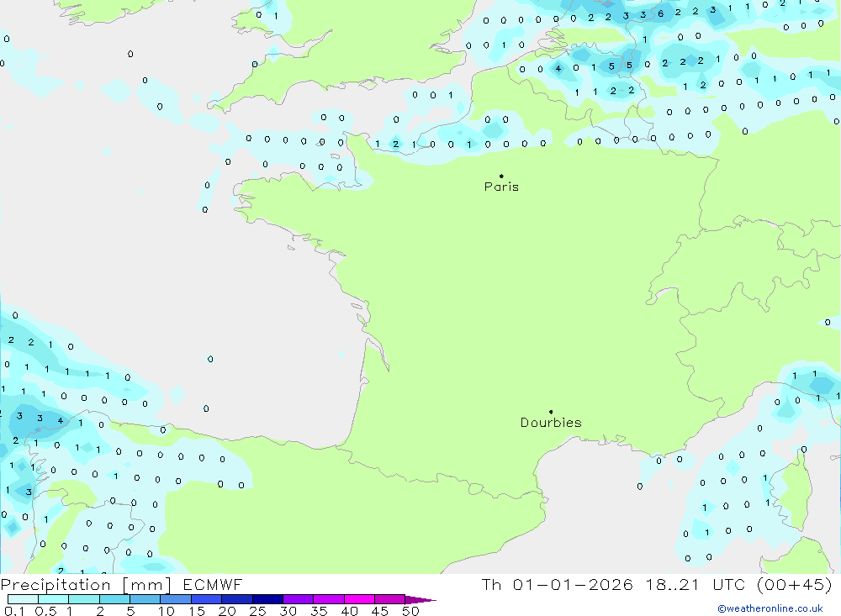This screenshot has width=841, height=616.
Task: Click the 30–35 mm legend swatch
Action: pos(298,599)
